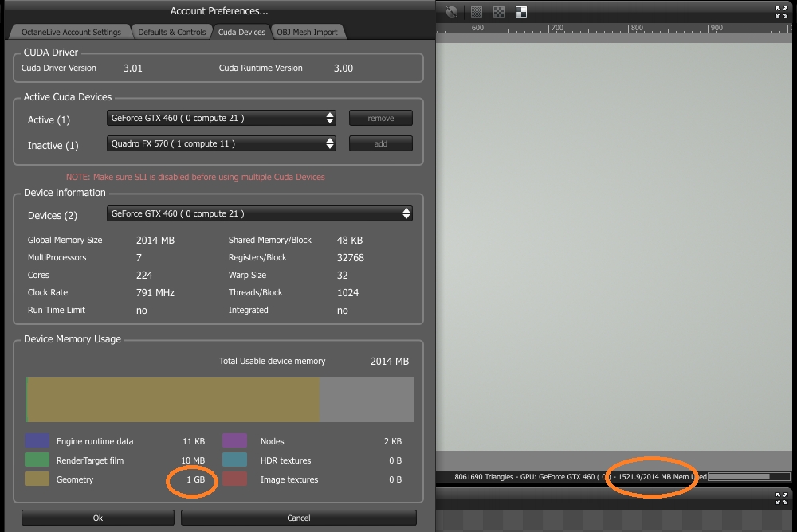Click the Total Usable device memory value

tap(390, 362)
